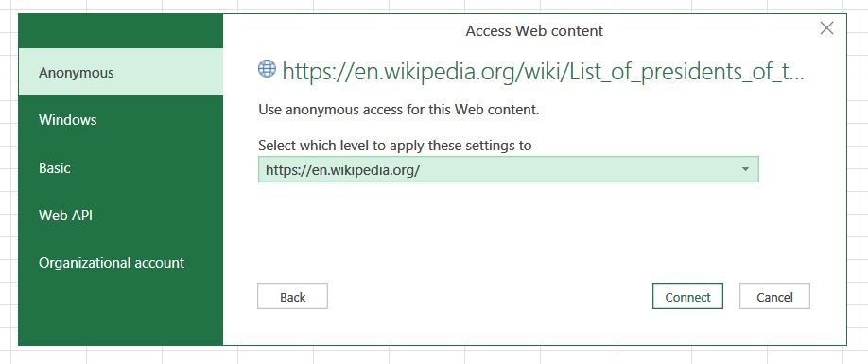This screenshot has height=364, width=868.
Task: Click the truncated Wikipedia URL heading
Action: click(543, 71)
